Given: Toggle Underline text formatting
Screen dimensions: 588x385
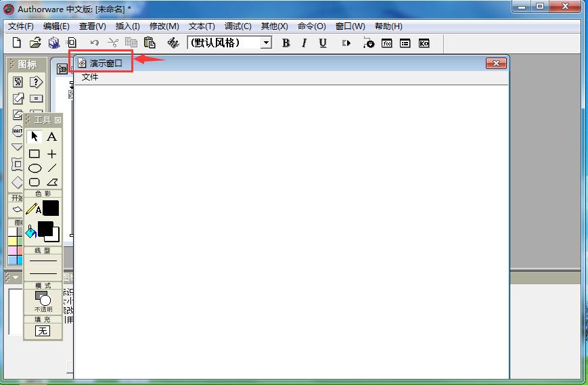Looking at the screenshot, I should coord(323,43).
